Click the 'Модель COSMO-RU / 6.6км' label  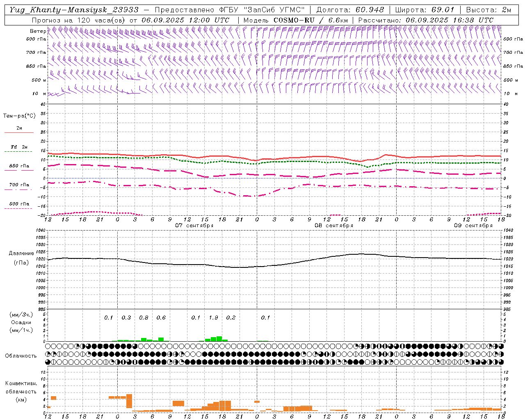pos(296,20)
